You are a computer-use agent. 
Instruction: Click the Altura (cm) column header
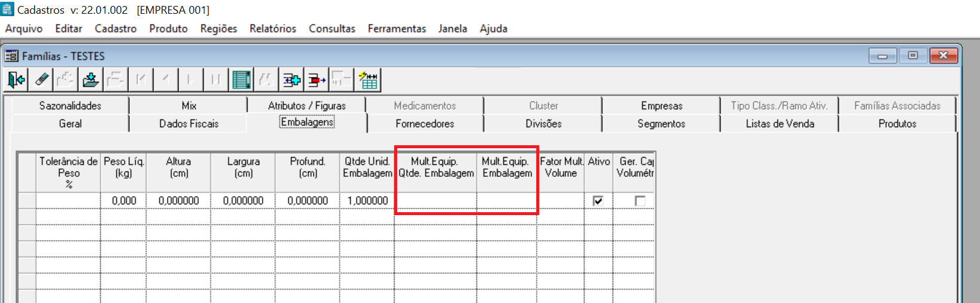point(179,173)
